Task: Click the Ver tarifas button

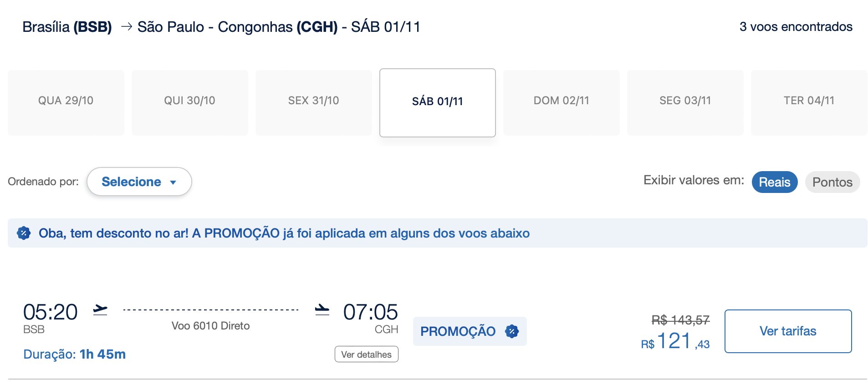Action: point(788,331)
